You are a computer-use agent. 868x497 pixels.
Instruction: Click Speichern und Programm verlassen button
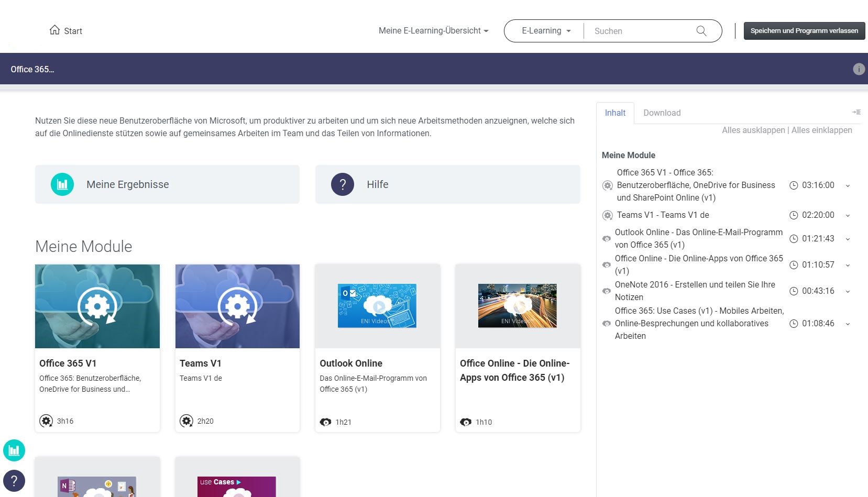tap(805, 31)
